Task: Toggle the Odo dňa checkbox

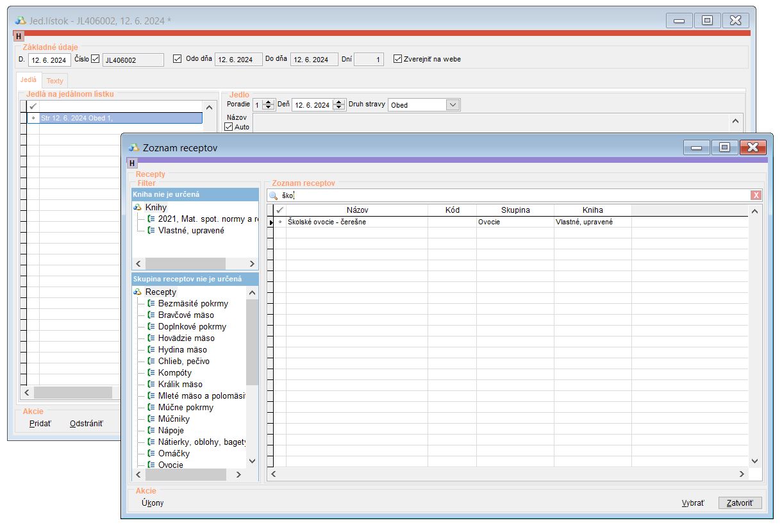Action: click(x=178, y=59)
